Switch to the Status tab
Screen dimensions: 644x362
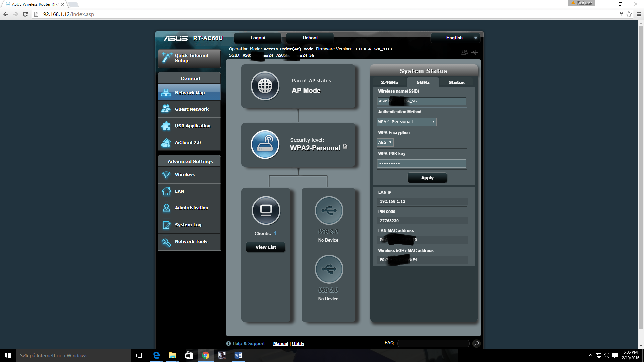[x=457, y=82]
